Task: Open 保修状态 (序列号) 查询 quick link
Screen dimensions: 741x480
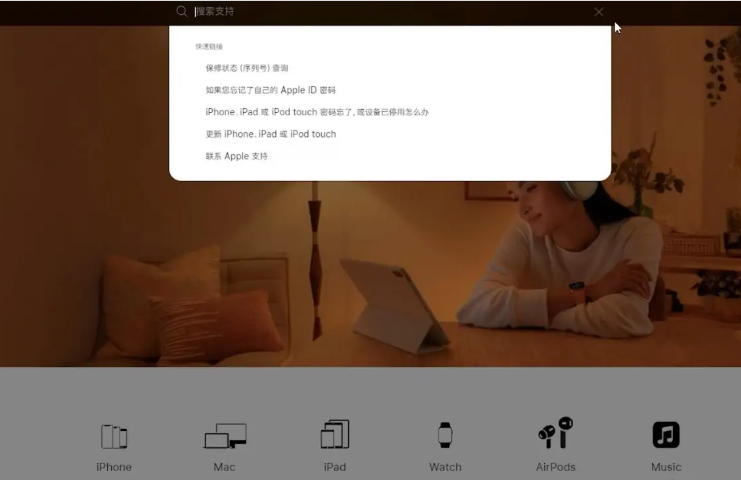Action: click(247, 68)
